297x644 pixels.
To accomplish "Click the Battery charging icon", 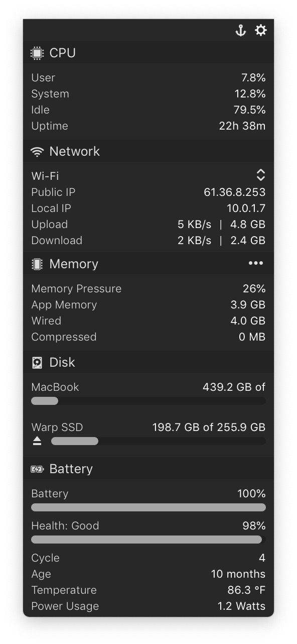I will [37, 469].
